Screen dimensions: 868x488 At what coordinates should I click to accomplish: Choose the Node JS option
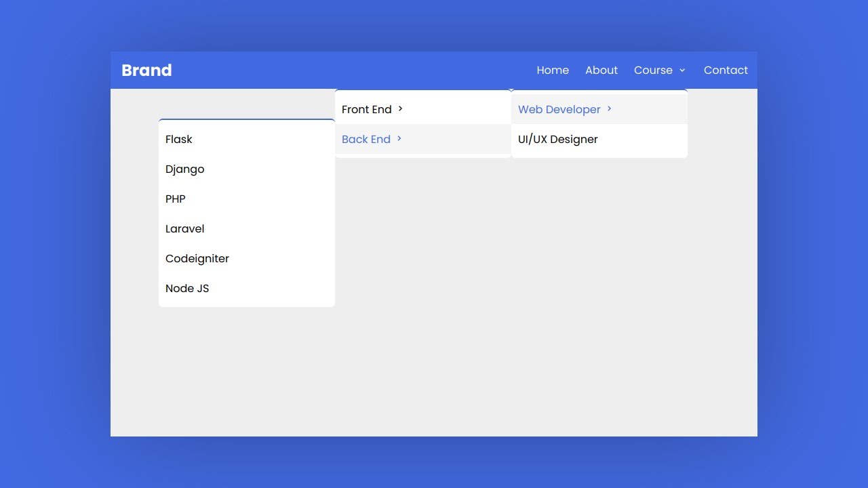tap(247, 288)
